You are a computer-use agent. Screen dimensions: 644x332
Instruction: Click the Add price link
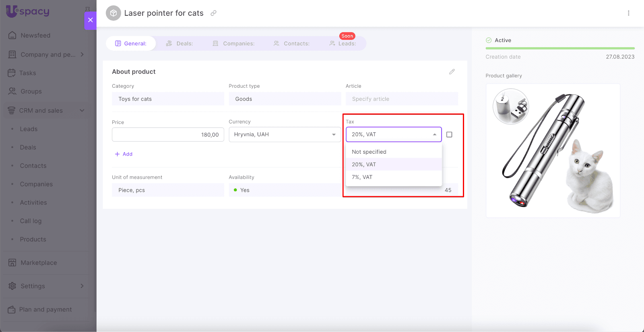point(124,154)
